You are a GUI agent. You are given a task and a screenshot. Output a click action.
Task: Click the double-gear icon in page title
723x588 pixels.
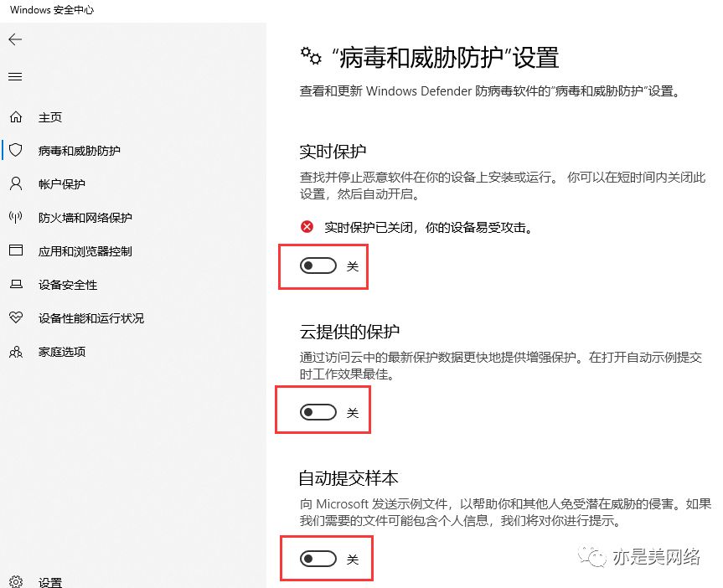point(311,56)
